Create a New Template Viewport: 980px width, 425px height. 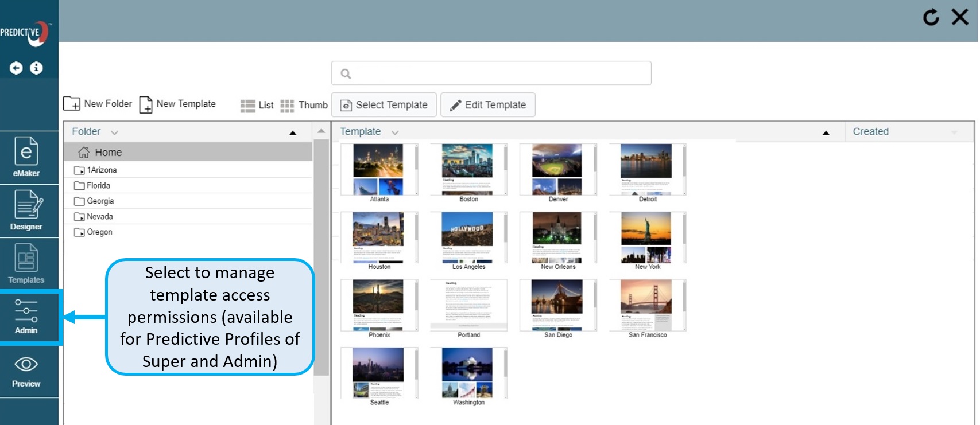(x=178, y=104)
